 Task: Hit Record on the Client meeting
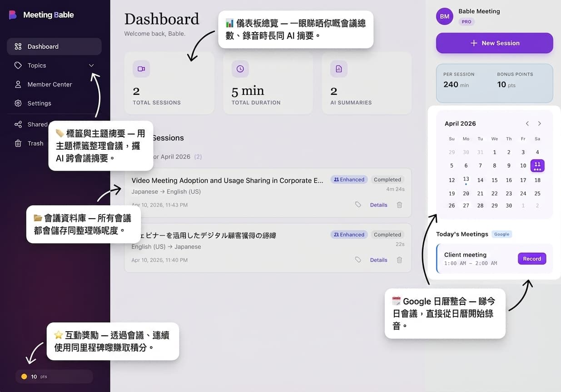click(531, 258)
